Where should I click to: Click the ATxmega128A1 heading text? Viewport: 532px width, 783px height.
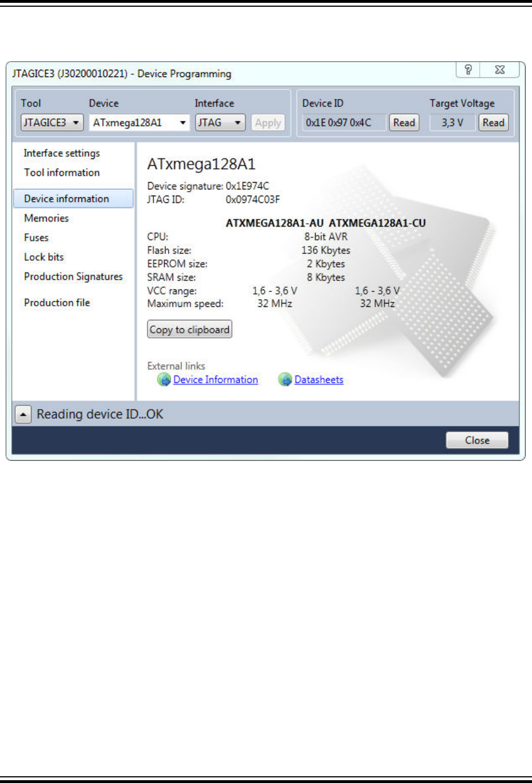click(x=201, y=164)
